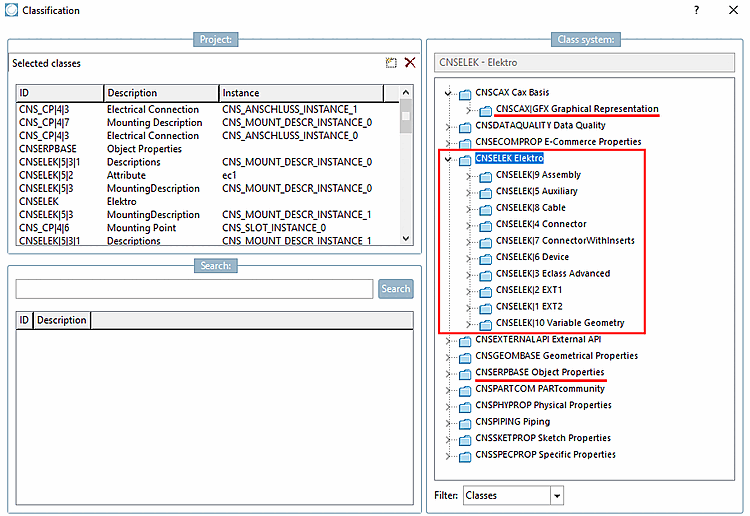Viewport: 750px width, 516px height.
Task: Expand the CNSERPBASE Object Properties node
Action: [448, 373]
